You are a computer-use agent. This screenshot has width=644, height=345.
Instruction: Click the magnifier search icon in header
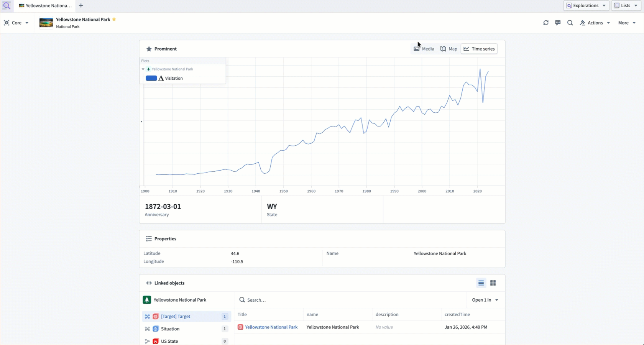570,23
